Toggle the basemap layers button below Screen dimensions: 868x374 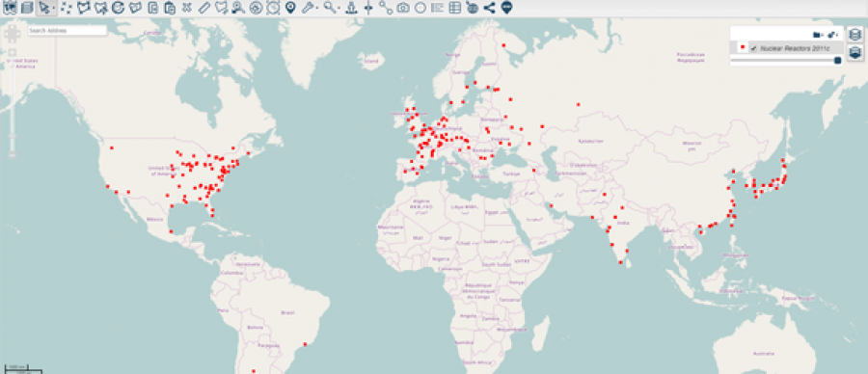click(855, 53)
